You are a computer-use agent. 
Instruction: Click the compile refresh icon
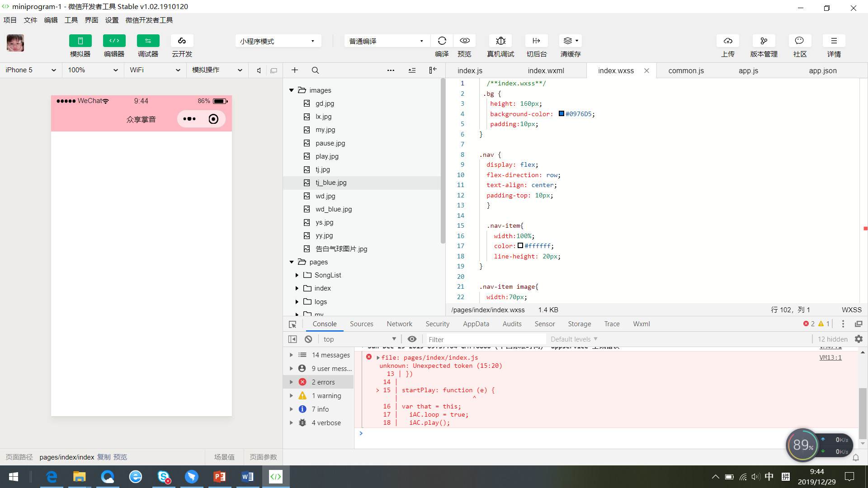442,41
